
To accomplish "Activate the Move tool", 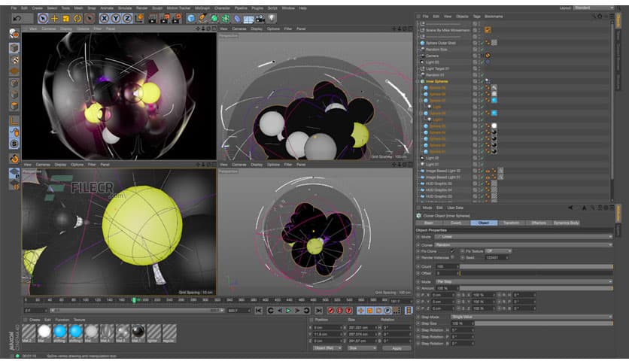I will click(x=55, y=19).
